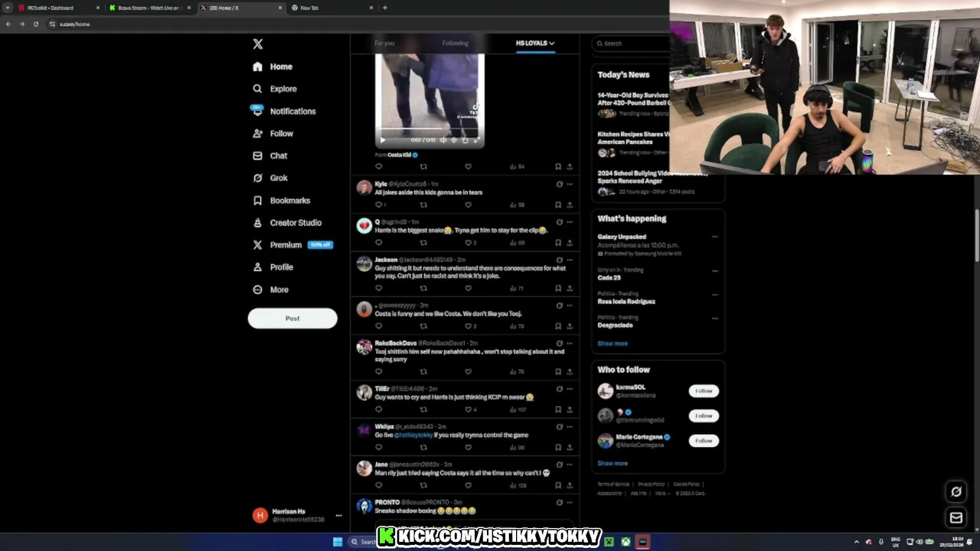This screenshot has height=551, width=980.
Task: Share RakeBackDave's post
Action: pyautogui.click(x=570, y=372)
